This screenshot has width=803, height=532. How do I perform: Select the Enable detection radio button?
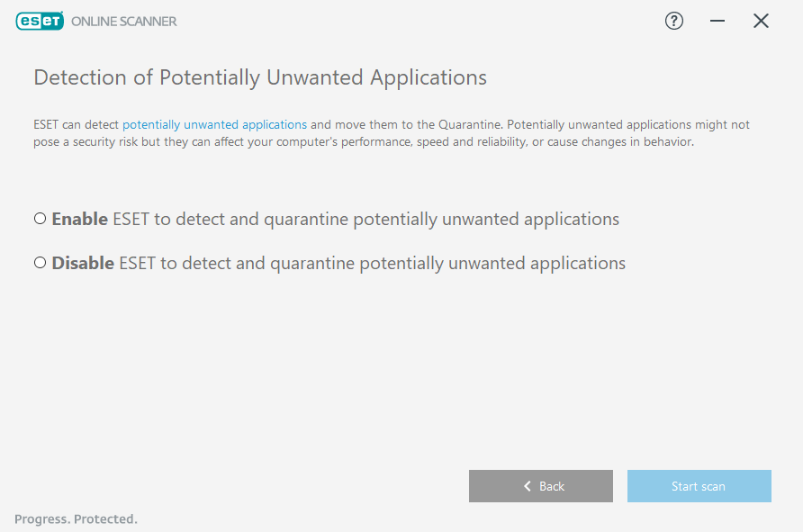tap(40, 219)
